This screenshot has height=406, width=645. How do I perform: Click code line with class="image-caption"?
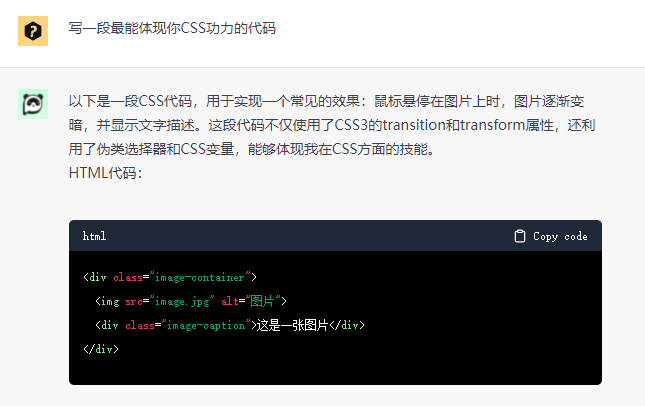(230, 325)
